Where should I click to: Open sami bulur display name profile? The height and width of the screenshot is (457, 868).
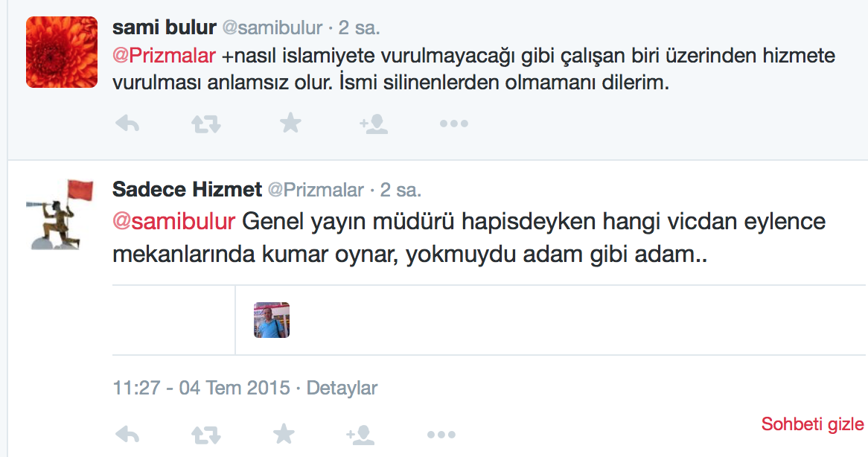click(164, 28)
